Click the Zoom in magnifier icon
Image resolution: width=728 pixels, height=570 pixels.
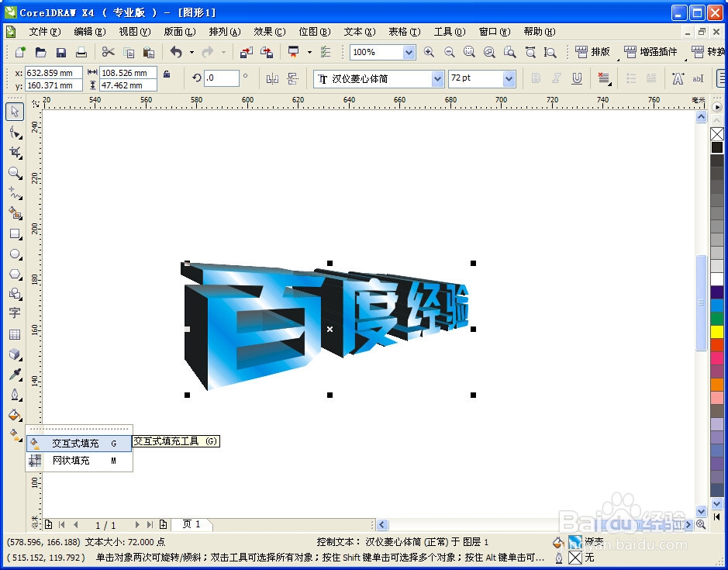(x=429, y=52)
